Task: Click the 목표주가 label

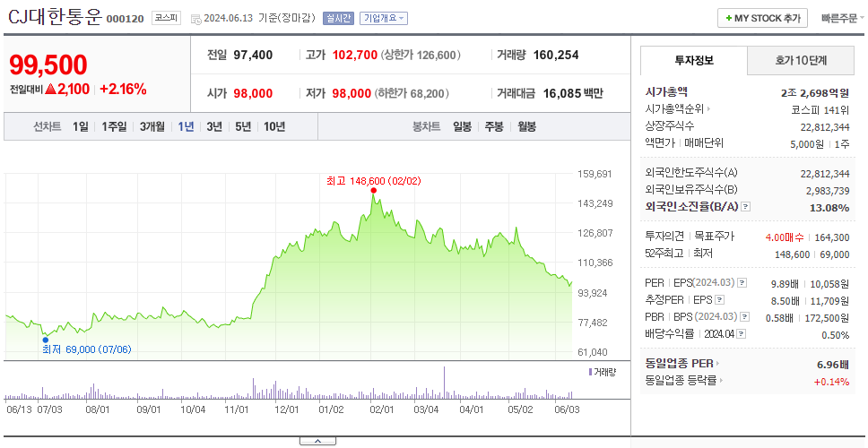Action: pyautogui.click(x=715, y=237)
